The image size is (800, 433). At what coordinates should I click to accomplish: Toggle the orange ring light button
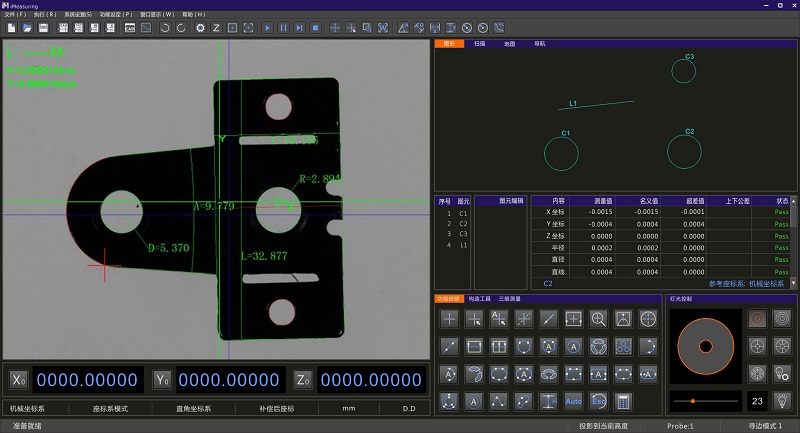coord(757,319)
